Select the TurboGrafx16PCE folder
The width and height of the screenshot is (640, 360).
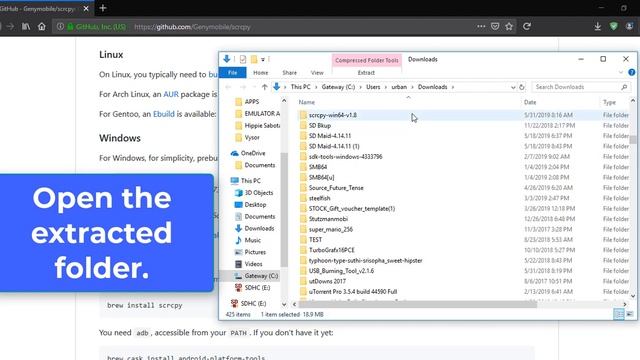tap(331, 250)
